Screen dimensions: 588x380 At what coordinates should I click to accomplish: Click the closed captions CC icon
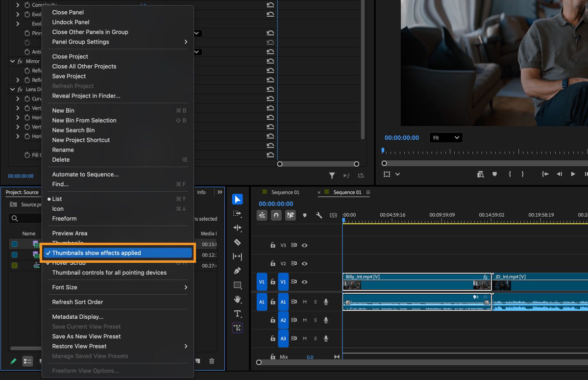[334, 214]
